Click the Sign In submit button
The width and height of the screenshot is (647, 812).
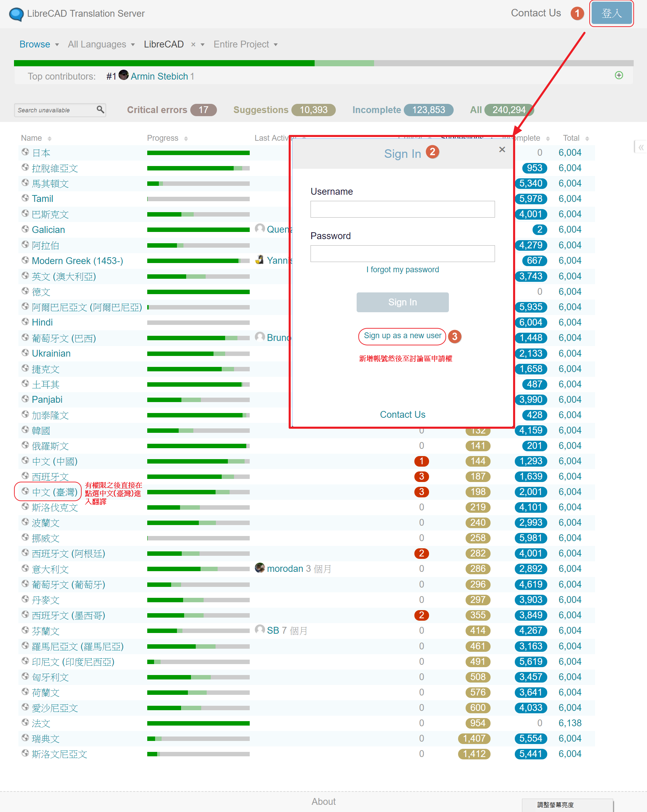pos(403,302)
